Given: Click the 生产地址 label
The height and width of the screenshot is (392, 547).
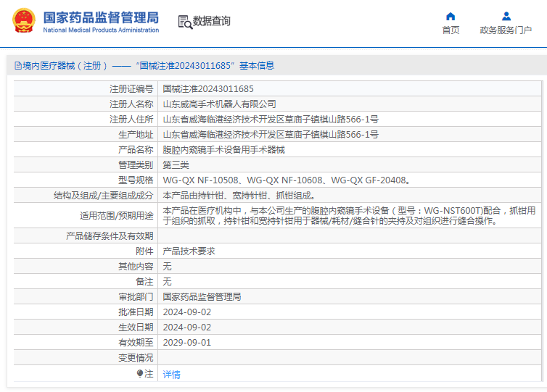Looking at the screenshot, I should (x=136, y=135).
